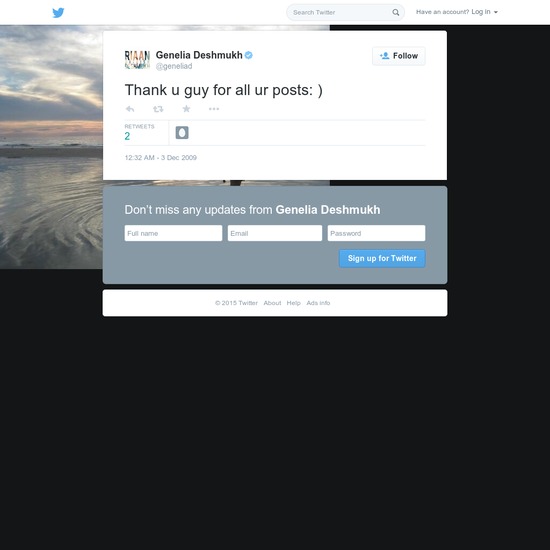
Task: Open the About footer link
Action: (x=272, y=303)
